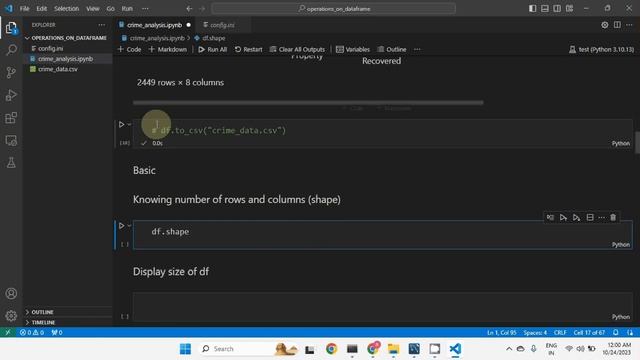Open notebook toolbar overflow ellipsis
This screenshot has height=360, width=640.
tap(417, 49)
